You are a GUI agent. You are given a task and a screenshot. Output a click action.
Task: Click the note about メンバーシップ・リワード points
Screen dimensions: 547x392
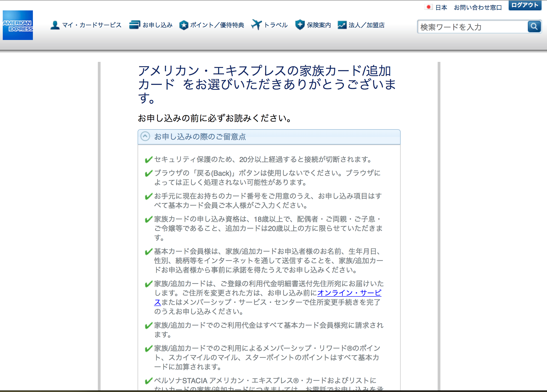(x=267, y=358)
